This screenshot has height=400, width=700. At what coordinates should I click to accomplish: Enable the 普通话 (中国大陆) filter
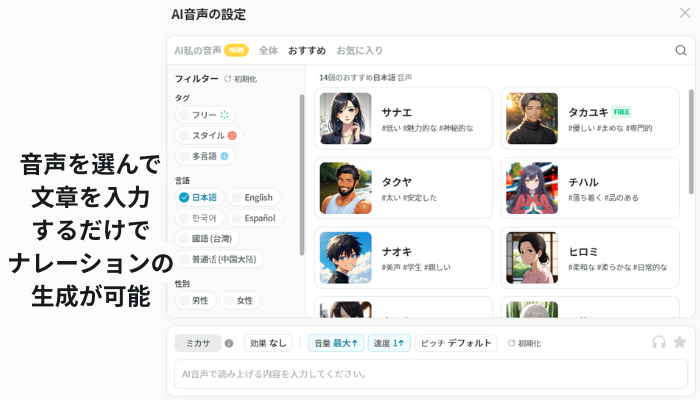click(219, 259)
